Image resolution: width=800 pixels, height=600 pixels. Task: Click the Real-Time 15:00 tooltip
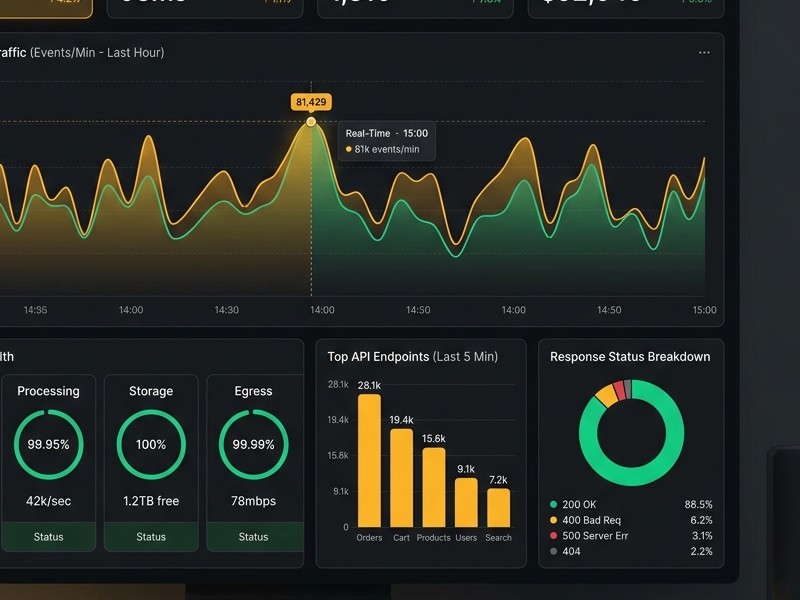(x=387, y=141)
